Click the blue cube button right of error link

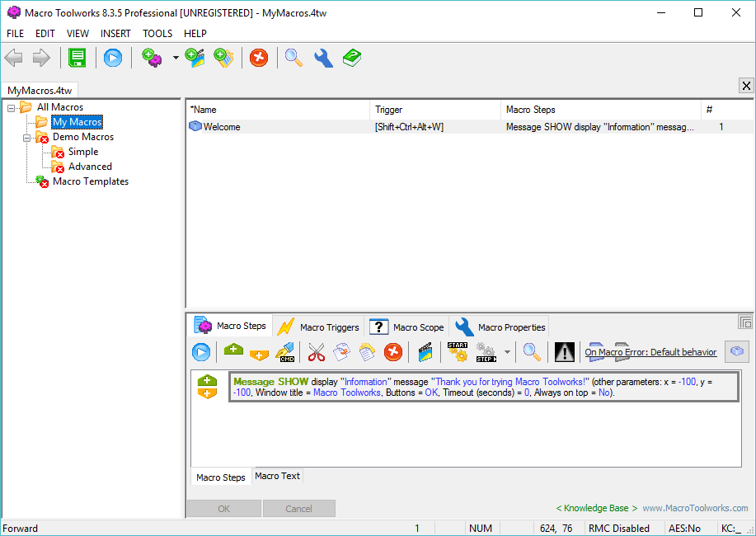click(737, 351)
